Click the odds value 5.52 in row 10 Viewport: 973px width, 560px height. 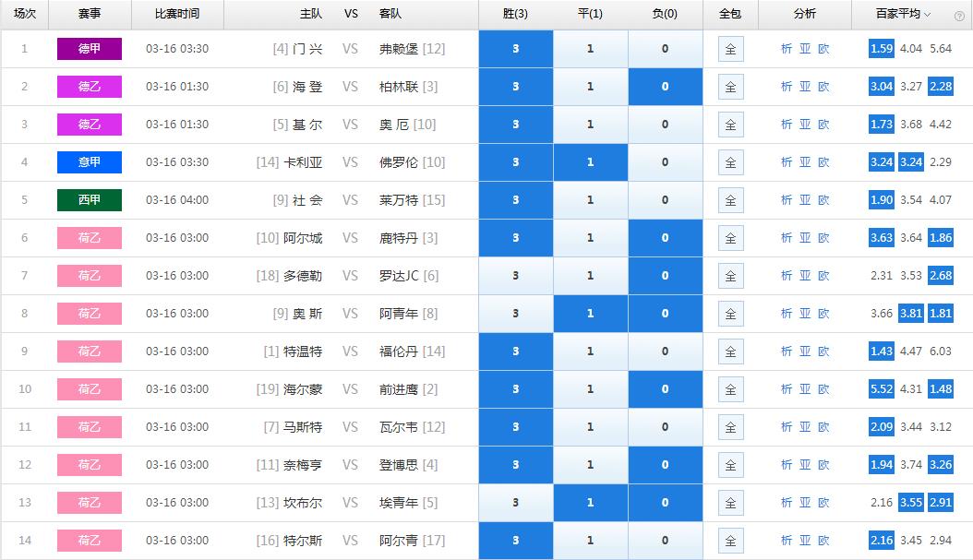point(882,388)
